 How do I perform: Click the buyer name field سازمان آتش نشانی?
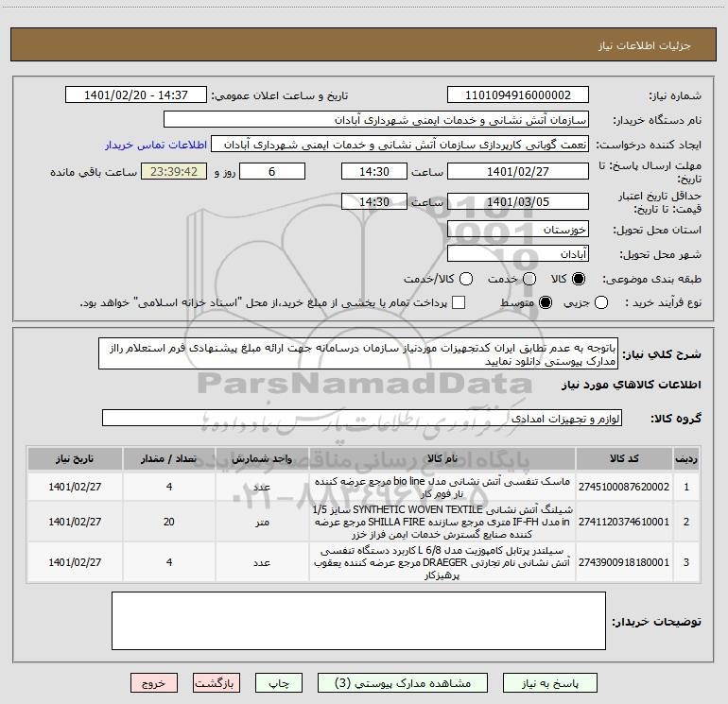pos(376,120)
